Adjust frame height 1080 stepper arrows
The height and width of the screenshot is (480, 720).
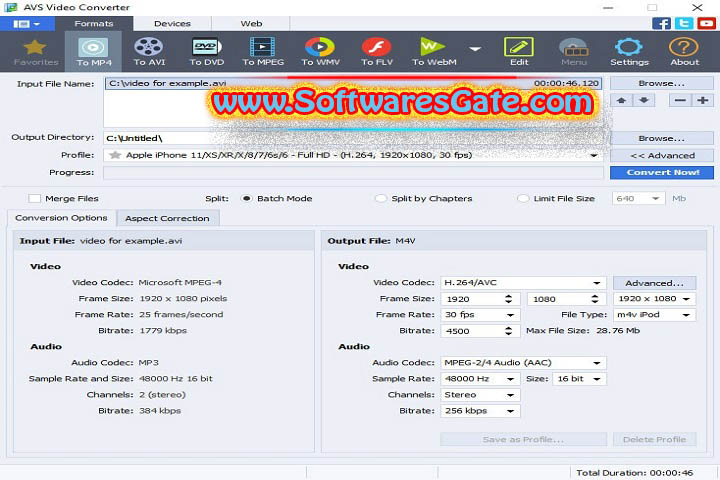pyautogui.click(x=595, y=299)
